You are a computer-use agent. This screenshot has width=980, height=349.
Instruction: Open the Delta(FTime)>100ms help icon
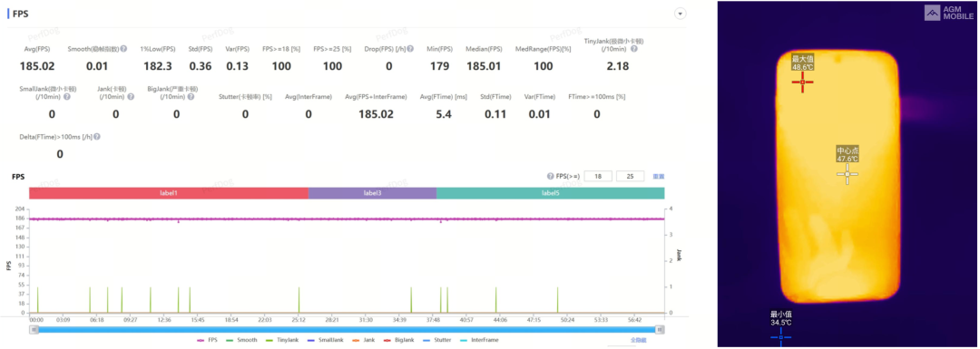(x=97, y=137)
